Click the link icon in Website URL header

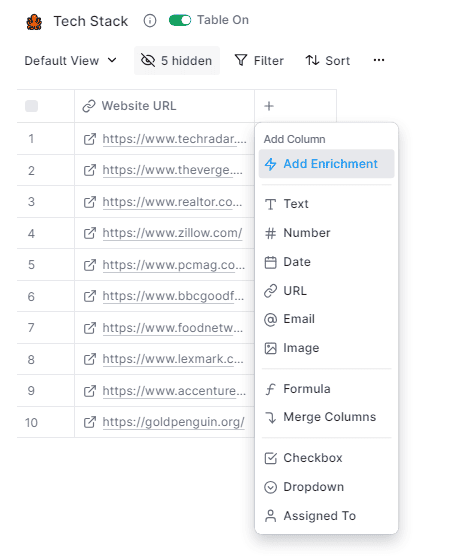coord(89,106)
